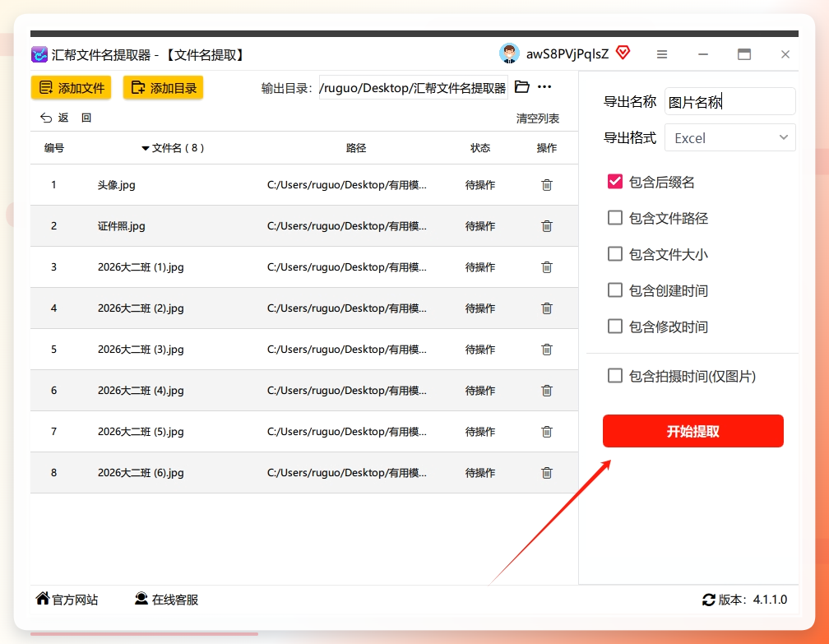The width and height of the screenshot is (829, 644).
Task: Select the file name 2026大二班 (1).jpg
Action: [x=141, y=267]
